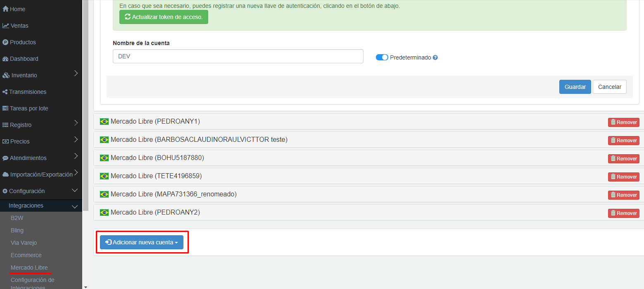Remove the PEDROANY2 account

[x=623, y=213]
